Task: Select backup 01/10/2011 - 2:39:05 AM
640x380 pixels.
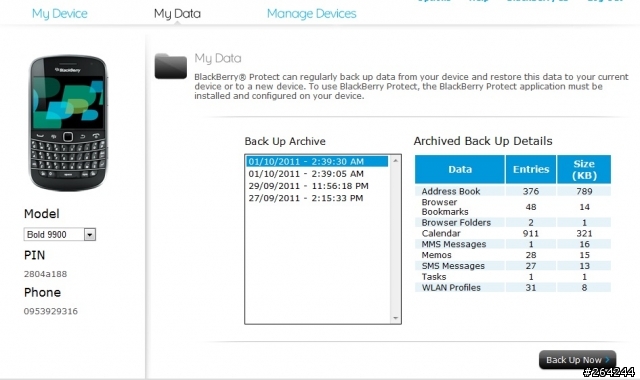Action: (x=306, y=174)
